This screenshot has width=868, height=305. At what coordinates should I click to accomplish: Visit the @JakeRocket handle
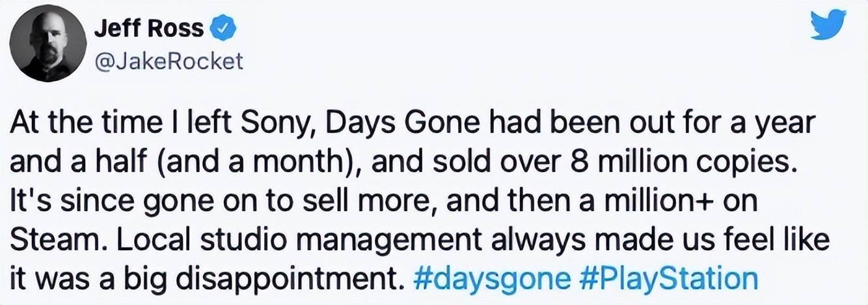pyautogui.click(x=169, y=61)
